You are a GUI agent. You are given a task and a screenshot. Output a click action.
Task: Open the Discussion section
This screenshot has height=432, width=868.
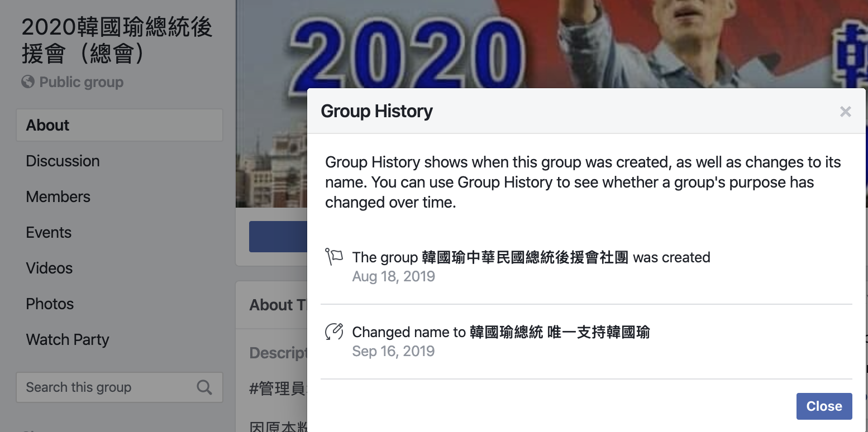click(63, 161)
